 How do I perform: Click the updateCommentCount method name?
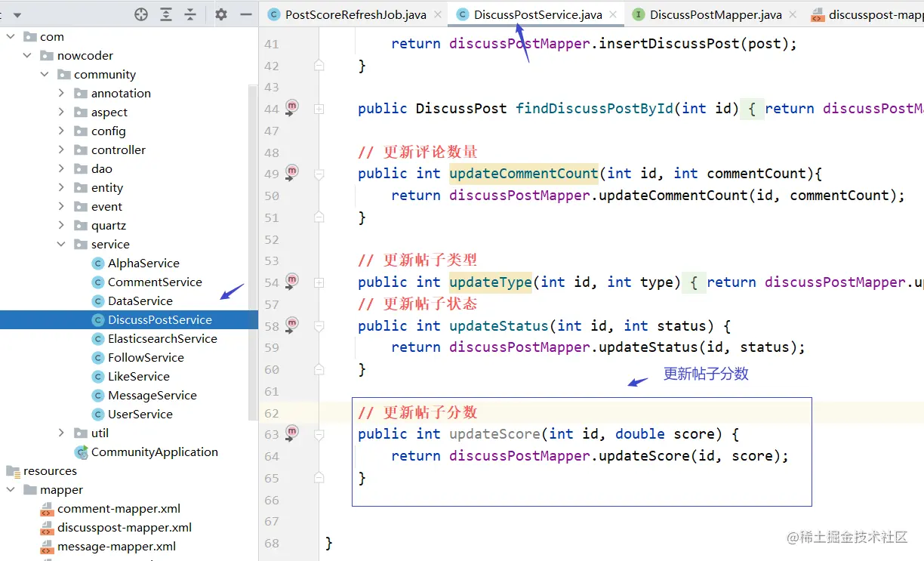pyautogui.click(x=524, y=174)
